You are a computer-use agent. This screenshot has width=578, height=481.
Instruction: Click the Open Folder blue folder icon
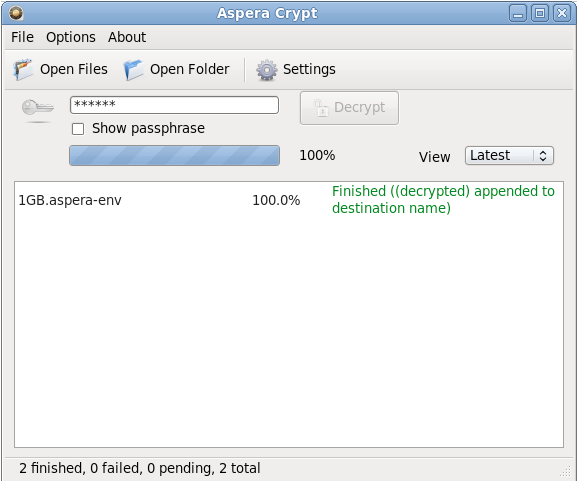pyautogui.click(x=133, y=69)
